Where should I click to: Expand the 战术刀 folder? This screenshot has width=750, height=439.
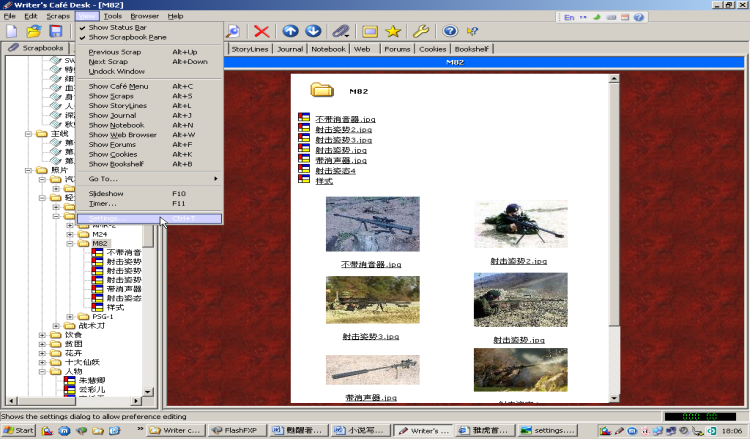(56, 326)
